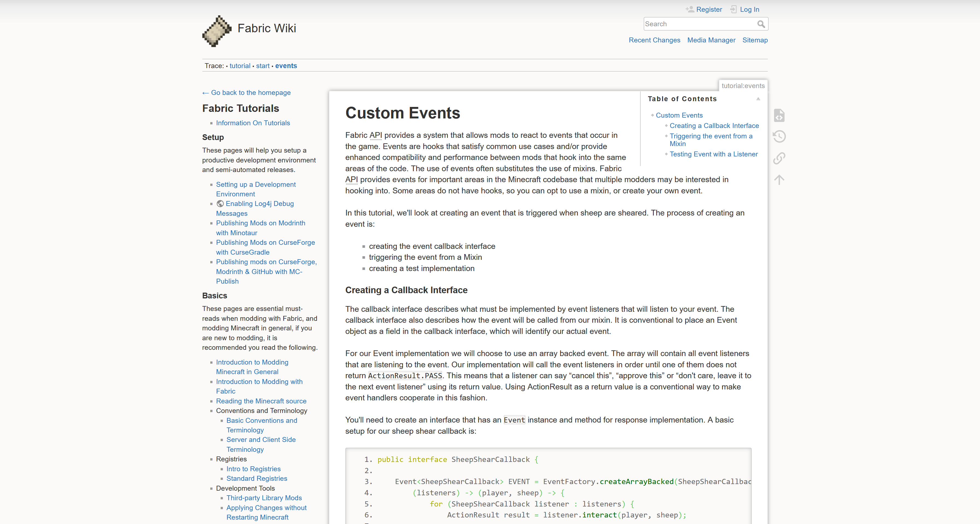Open Introduction to Modding with Fabric
The height and width of the screenshot is (524, 980).
click(x=259, y=386)
